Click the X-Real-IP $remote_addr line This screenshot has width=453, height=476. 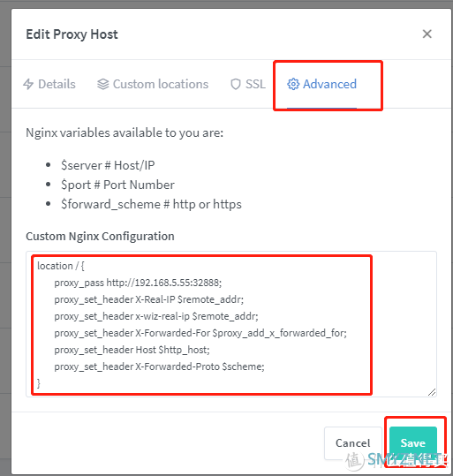[x=149, y=299]
